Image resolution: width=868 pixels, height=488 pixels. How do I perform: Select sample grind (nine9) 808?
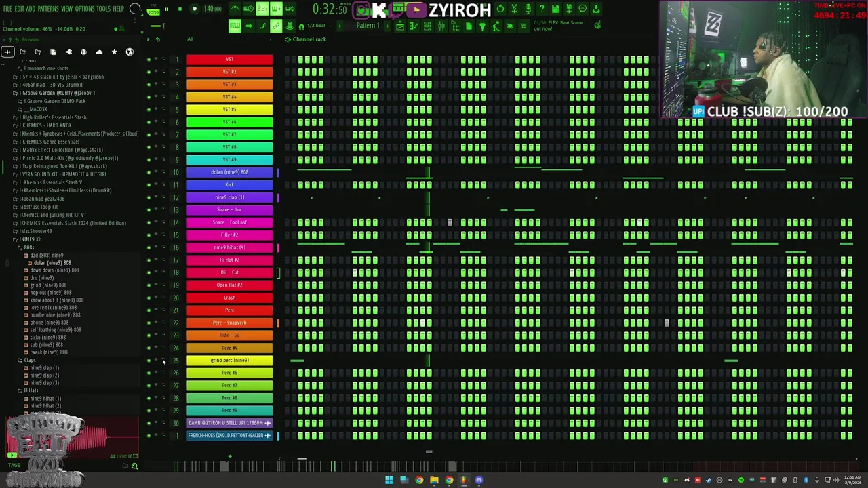47,285
